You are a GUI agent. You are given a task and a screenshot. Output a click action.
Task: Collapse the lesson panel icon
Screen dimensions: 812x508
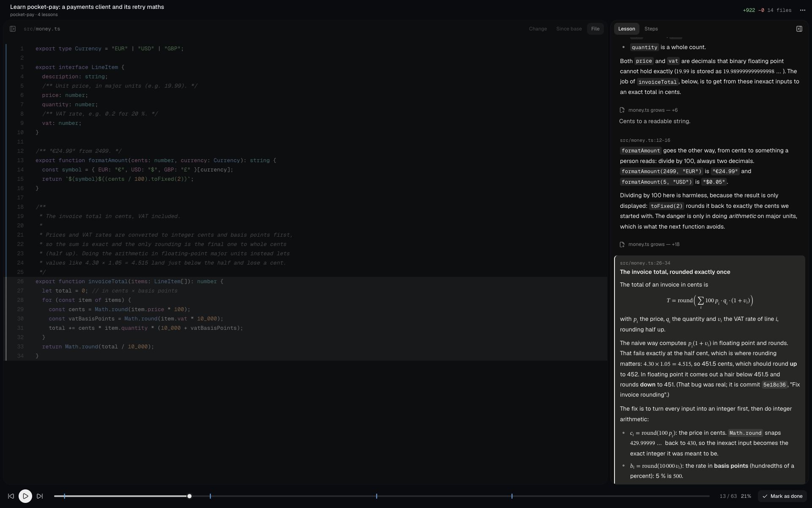[799, 29]
